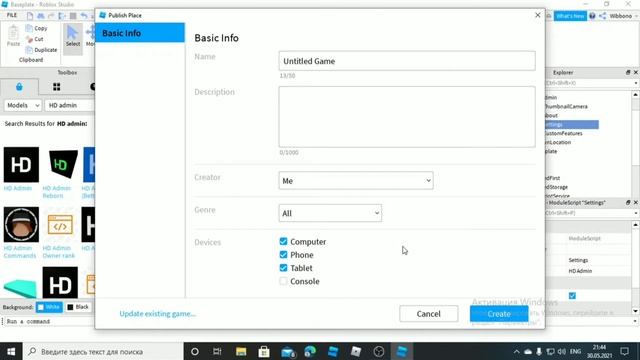This screenshot has height=360, width=640.
Task: Expand Properties filter dropdown arrow
Action: 636,213
